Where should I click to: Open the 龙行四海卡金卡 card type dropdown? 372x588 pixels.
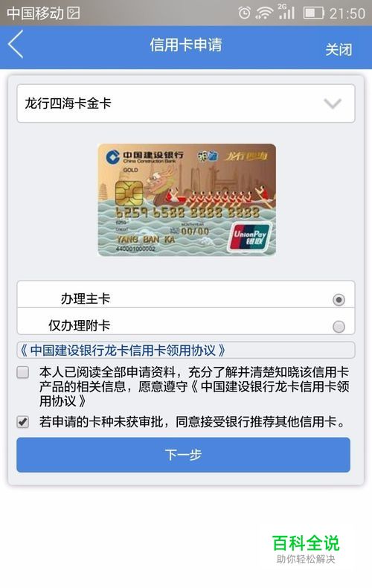(185, 103)
